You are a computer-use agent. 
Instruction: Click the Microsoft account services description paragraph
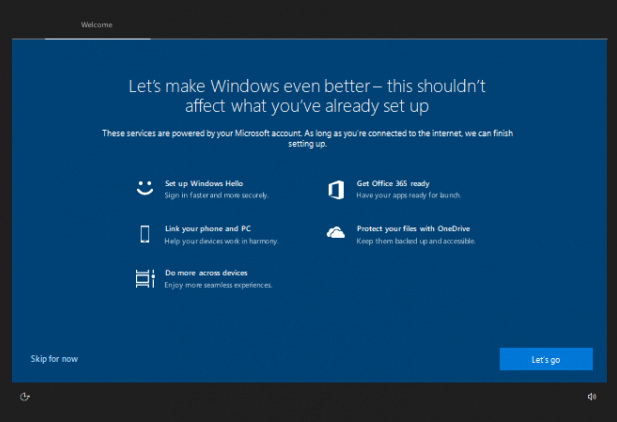coord(307,139)
